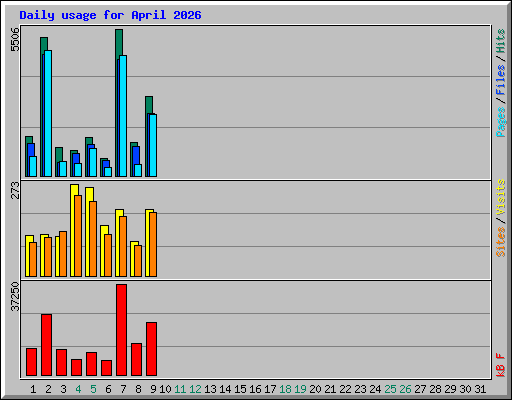Click day 30 on the x-axis
The width and height of the screenshot is (512, 400).
pyautogui.click(x=465, y=389)
